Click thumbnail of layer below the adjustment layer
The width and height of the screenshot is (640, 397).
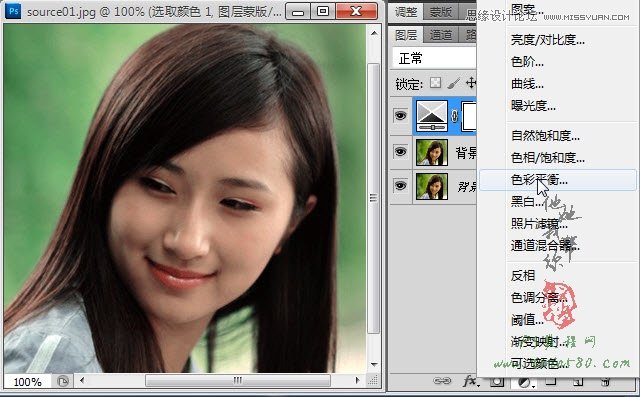(432, 152)
